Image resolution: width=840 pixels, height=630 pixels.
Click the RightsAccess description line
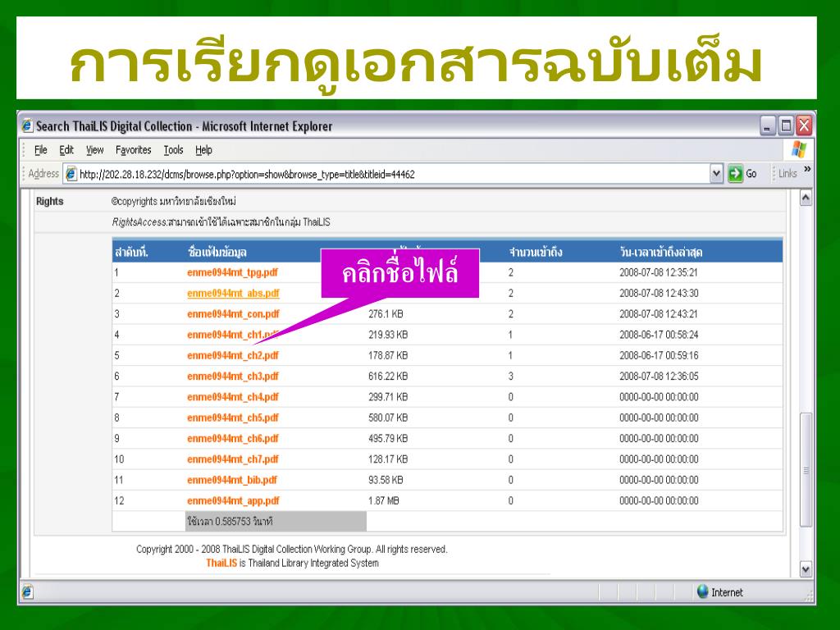[x=221, y=222]
